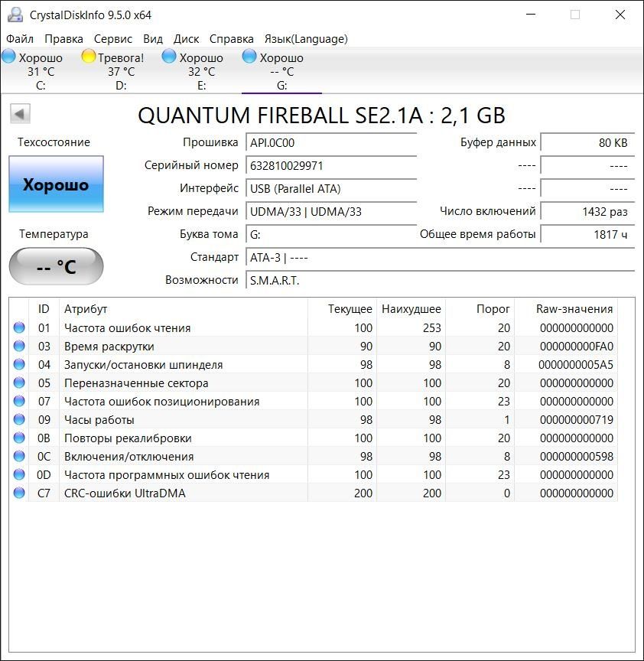Open the Язык(Language) menu

click(x=306, y=39)
